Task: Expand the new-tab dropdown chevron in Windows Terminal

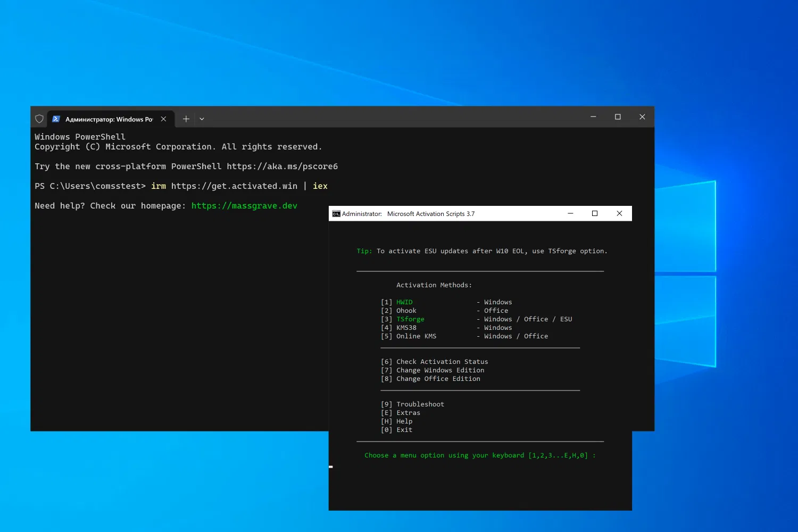Action: [202, 119]
